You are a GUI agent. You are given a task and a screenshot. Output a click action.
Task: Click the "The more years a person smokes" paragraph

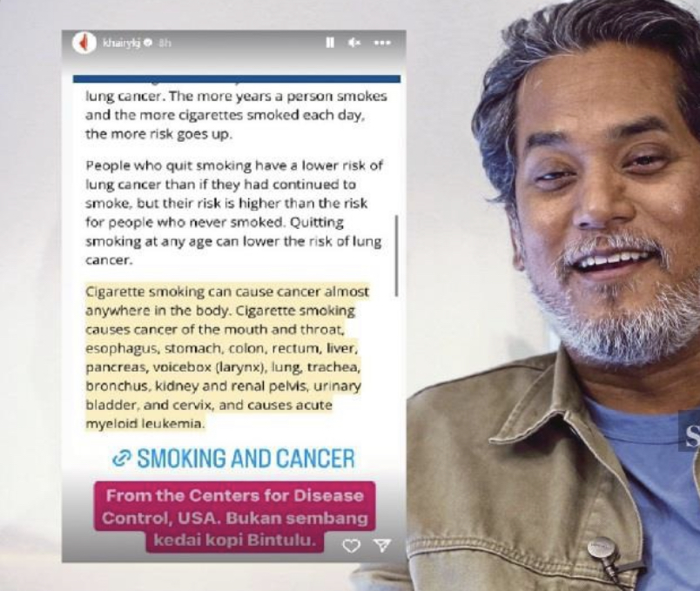click(236, 115)
